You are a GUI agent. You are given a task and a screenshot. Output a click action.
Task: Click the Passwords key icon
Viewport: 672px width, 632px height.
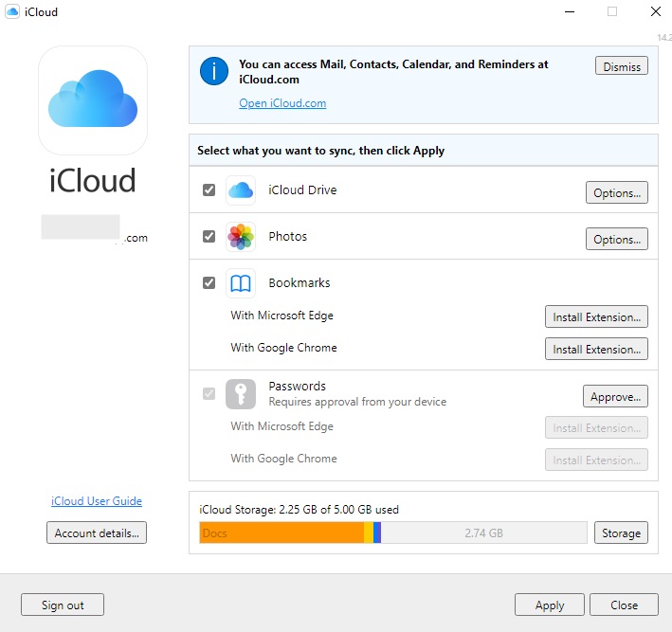click(241, 394)
